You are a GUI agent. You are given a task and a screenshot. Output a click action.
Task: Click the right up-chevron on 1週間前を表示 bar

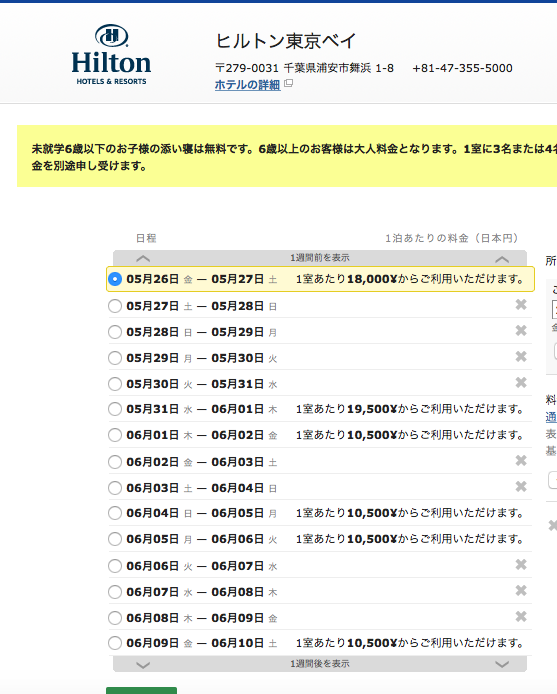[x=502, y=259]
